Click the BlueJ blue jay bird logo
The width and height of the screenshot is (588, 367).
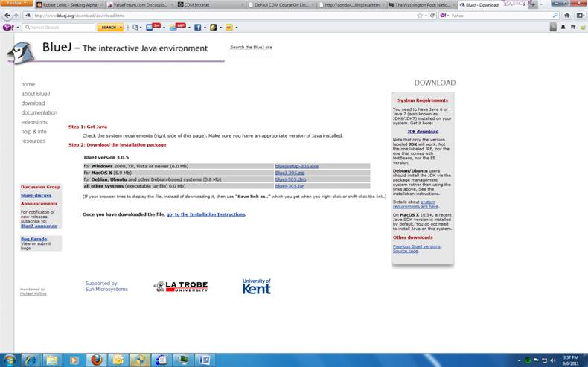pos(22,53)
